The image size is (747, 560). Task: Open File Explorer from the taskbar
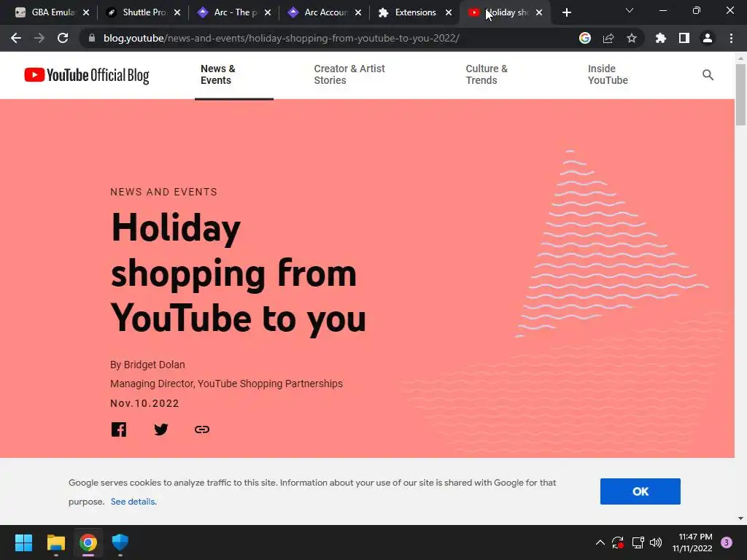[55, 542]
